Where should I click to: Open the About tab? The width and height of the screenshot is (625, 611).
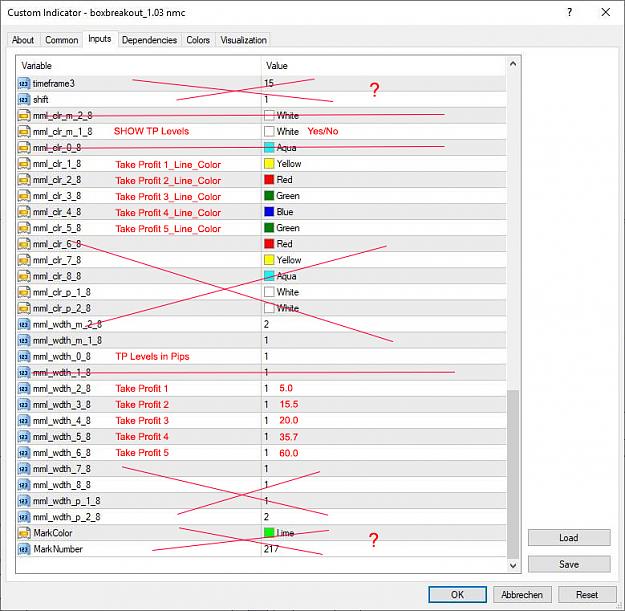23,40
